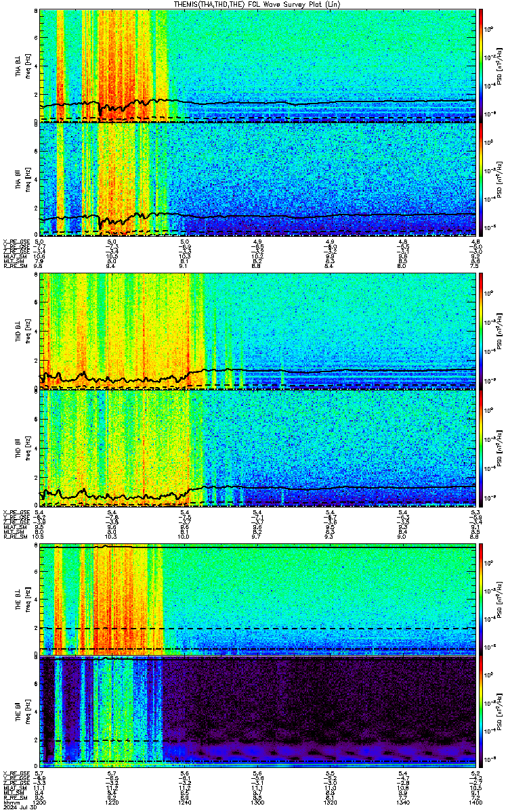Click the THD B-parallel axis label
Viewport: 508px width, 812px height.
18,447
